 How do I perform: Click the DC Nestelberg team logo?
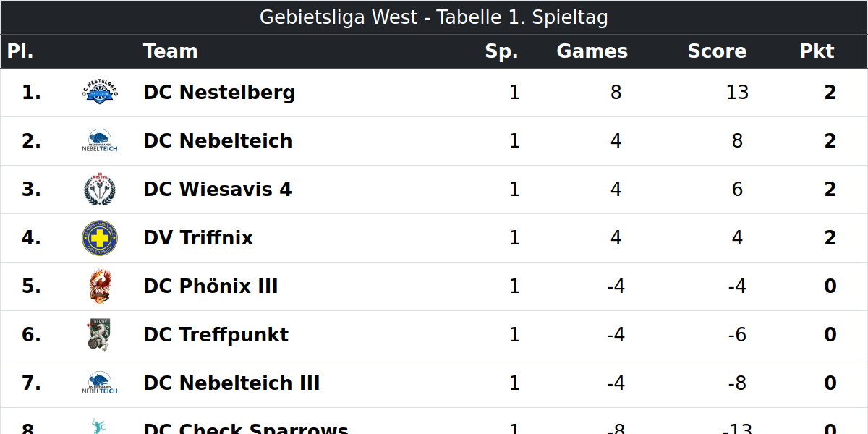click(x=100, y=93)
